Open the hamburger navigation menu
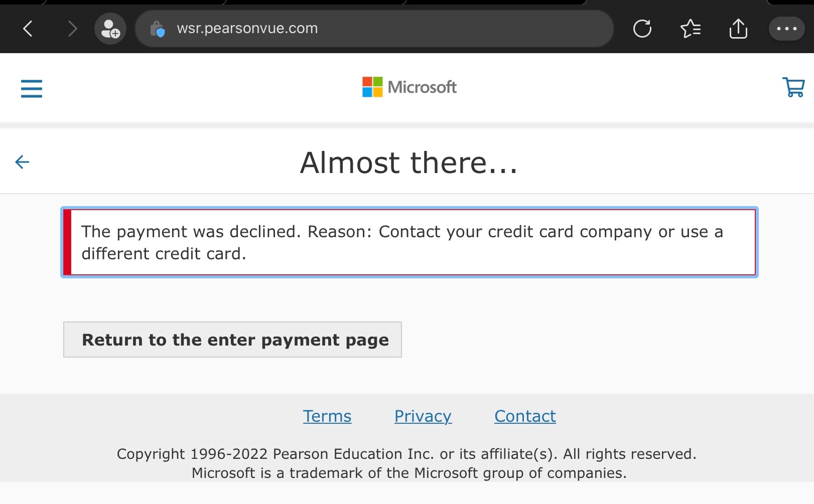Viewport: 814px width, 504px height. coord(32,88)
